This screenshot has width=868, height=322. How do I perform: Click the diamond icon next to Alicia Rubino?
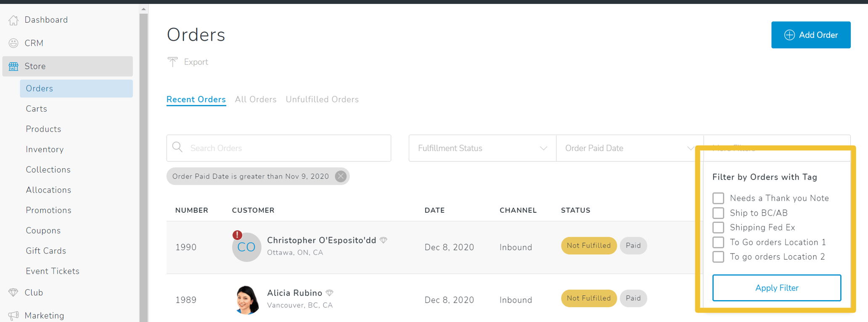point(330,293)
